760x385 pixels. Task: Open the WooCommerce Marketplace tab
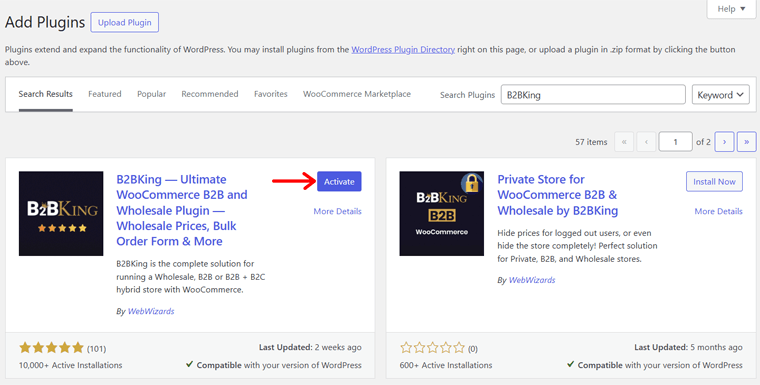(357, 94)
